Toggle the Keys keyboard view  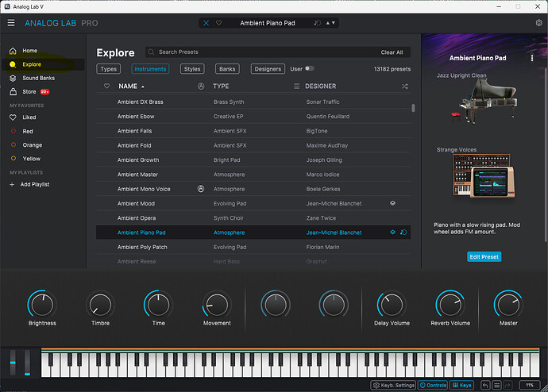[x=461, y=385]
